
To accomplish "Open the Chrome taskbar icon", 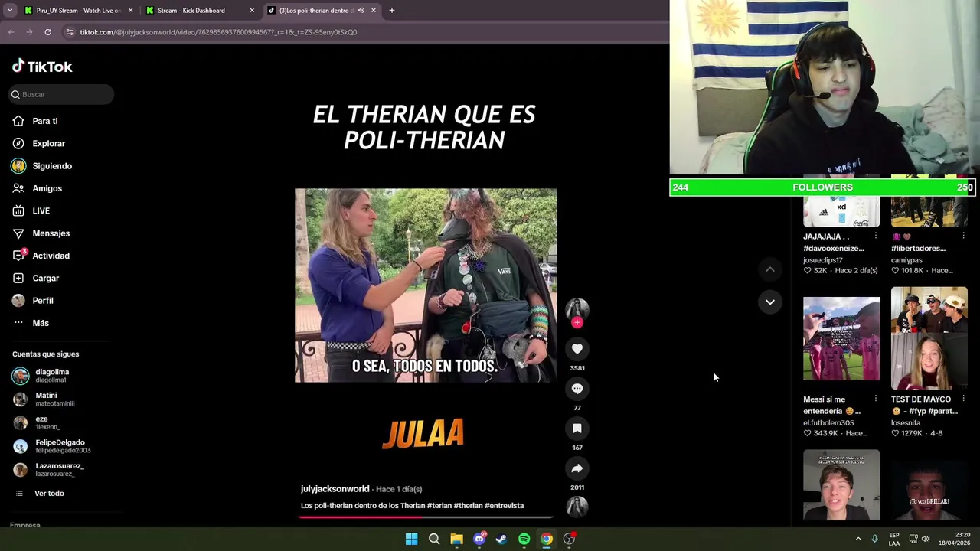I will 547,539.
